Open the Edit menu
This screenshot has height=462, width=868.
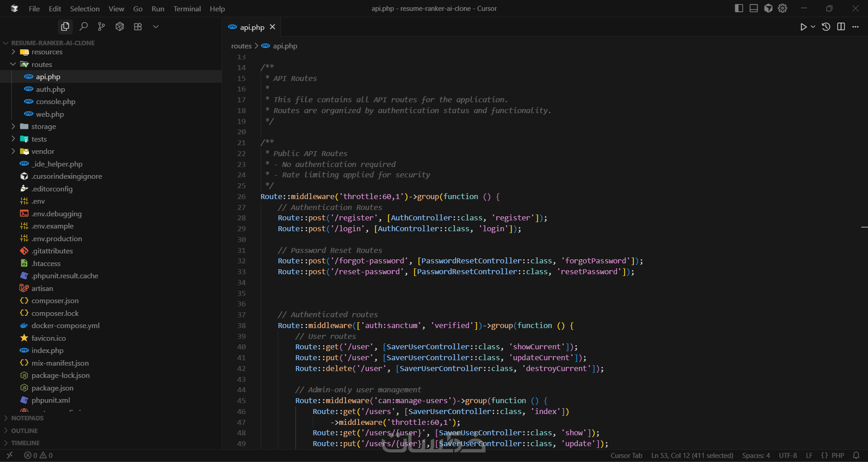tap(55, 9)
